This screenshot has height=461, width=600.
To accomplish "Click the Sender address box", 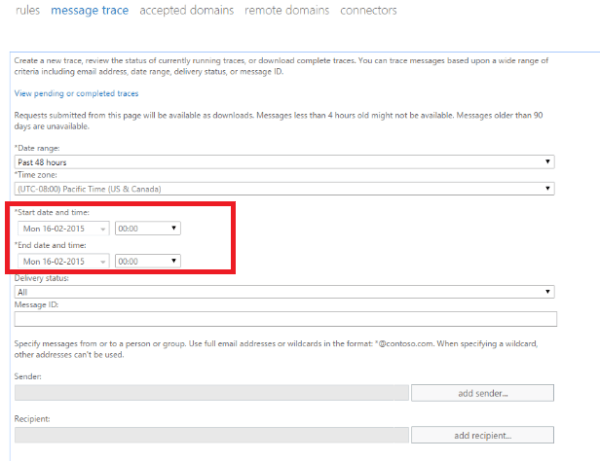I will 211,393.
